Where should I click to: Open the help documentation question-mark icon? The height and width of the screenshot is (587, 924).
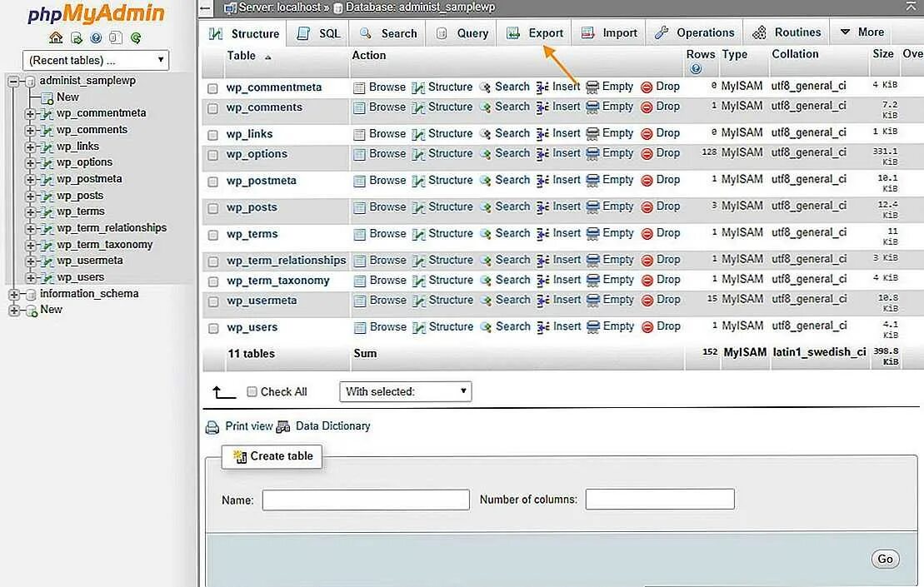96,37
